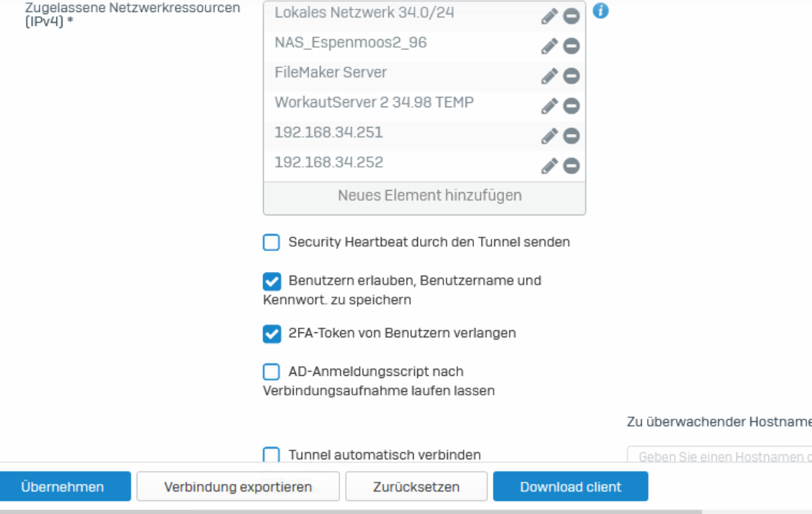812x514 pixels.
Task: Click pencil icon for NAS_Espenmoos2_96
Action: point(549,46)
